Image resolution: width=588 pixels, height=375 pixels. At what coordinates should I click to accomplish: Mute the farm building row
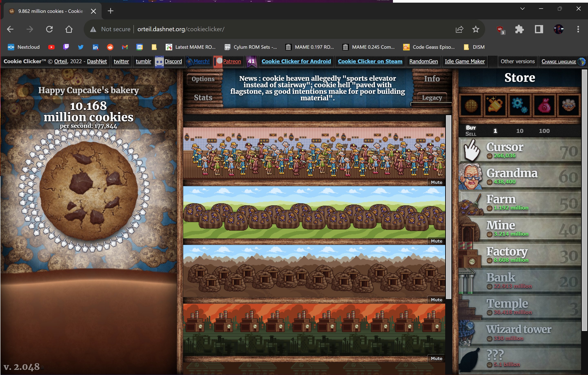click(x=436, y=241)
